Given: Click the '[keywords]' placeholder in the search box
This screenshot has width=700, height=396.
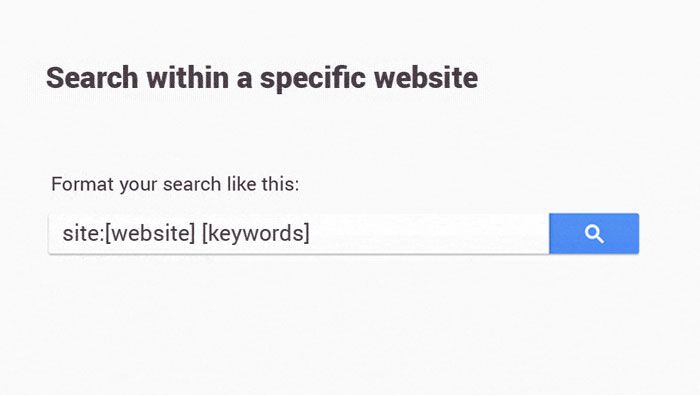Looking at the screenshot, I should [x=256, y=233].
